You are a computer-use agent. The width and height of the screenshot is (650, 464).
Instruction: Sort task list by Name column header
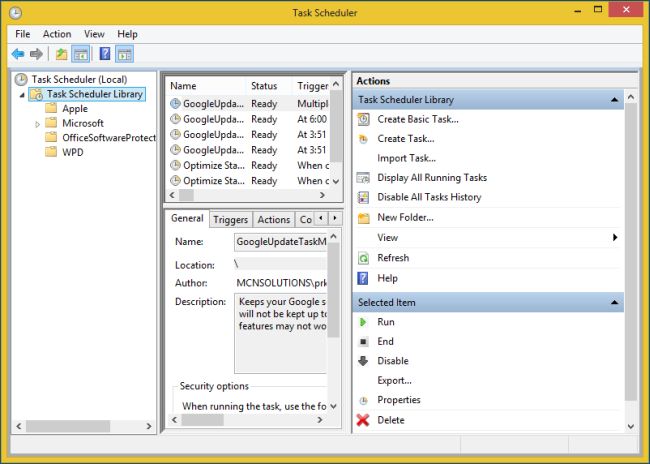(x=206, y=86)
